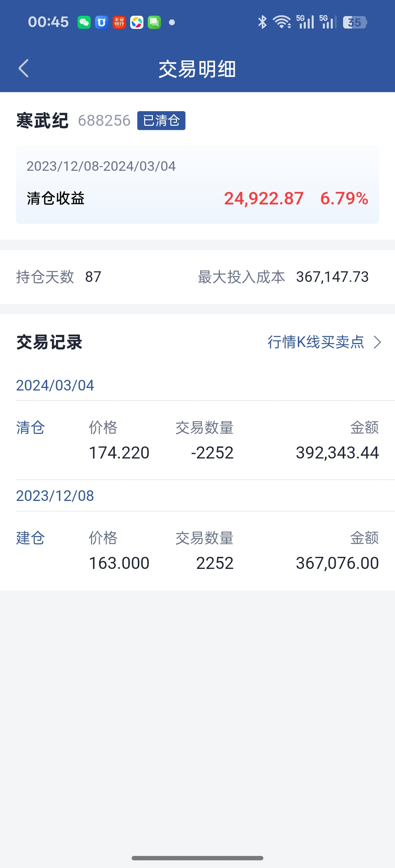Tap the 清仓 transaction entry
Viewport: 395px width, 868px height.
197,440
